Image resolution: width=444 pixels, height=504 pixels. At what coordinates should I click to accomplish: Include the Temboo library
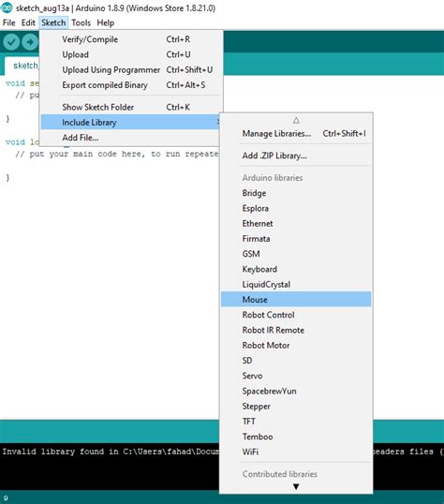296,437
